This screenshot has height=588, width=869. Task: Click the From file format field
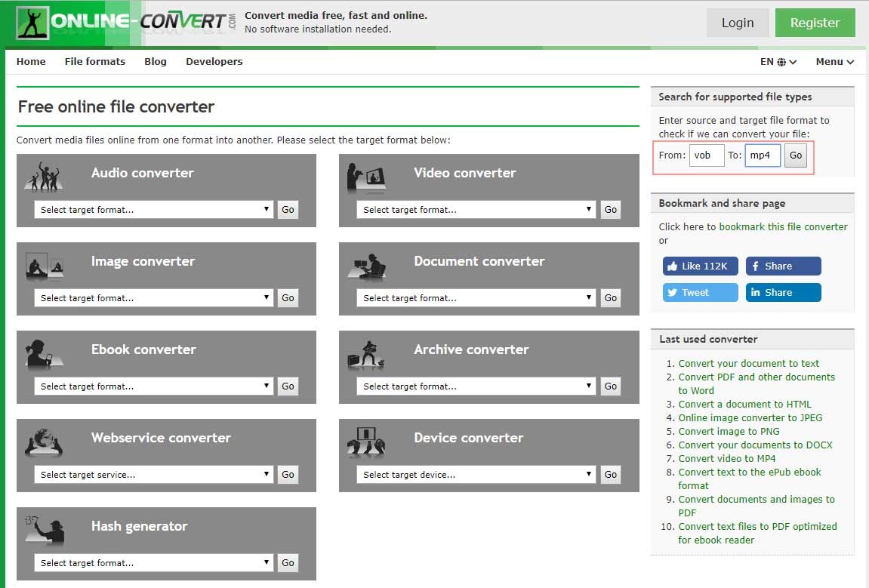click(x=706, y=155)
